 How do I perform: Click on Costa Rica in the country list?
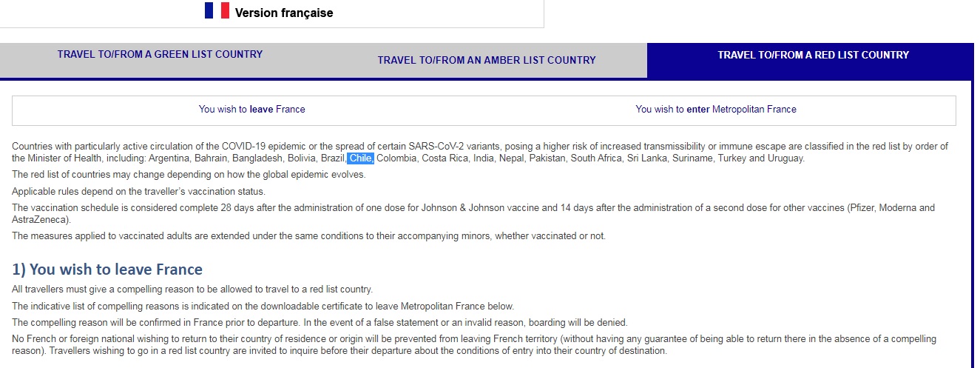point(444,158)
